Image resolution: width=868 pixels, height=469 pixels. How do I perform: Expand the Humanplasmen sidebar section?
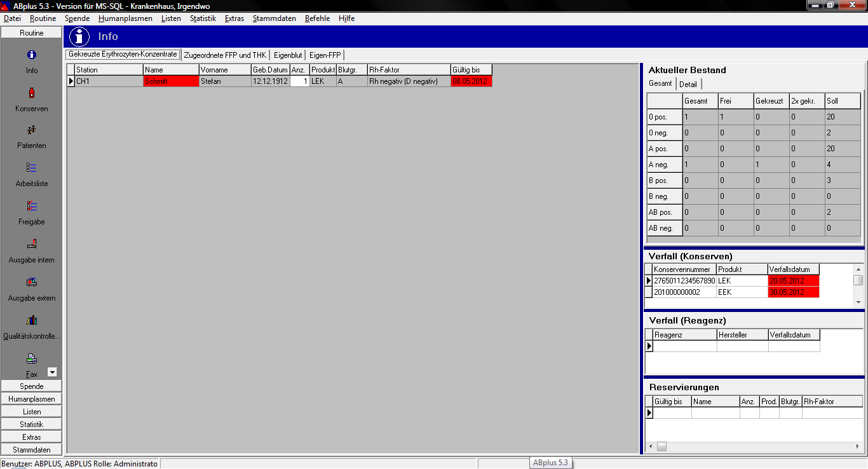click(32, 399)
